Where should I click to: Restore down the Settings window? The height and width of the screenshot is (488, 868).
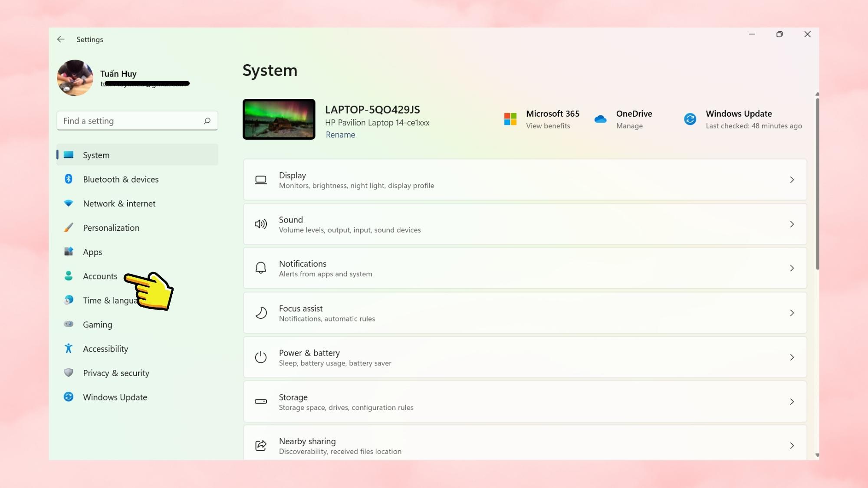(779, 34)
